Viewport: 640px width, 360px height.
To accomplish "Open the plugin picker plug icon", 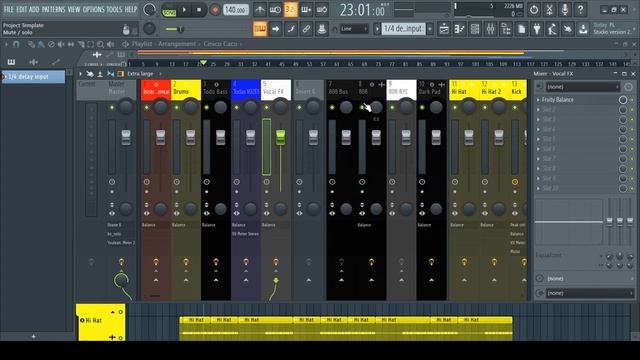I will point(537,29).
